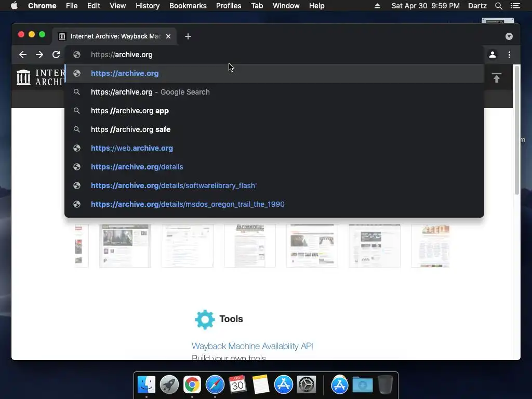This screenshot has width=532, height=399.
Task: Select the top https://archive.org suggestion
Action: pos(274,73)
